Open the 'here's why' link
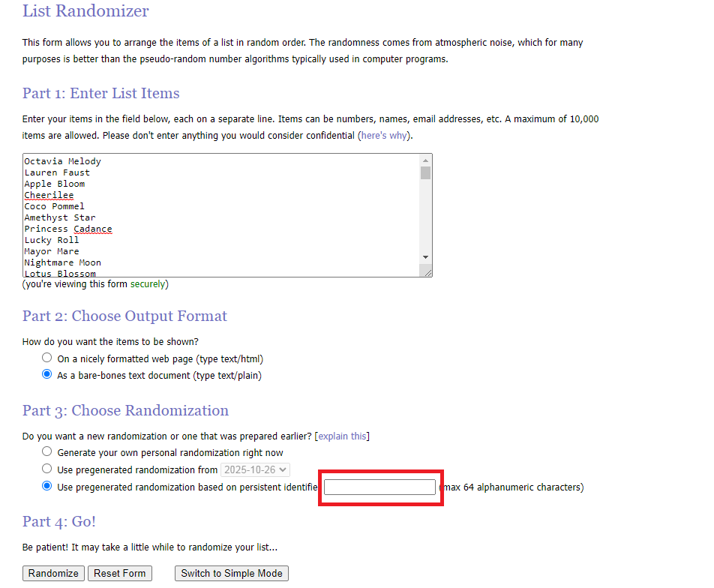 pos(384,136)
